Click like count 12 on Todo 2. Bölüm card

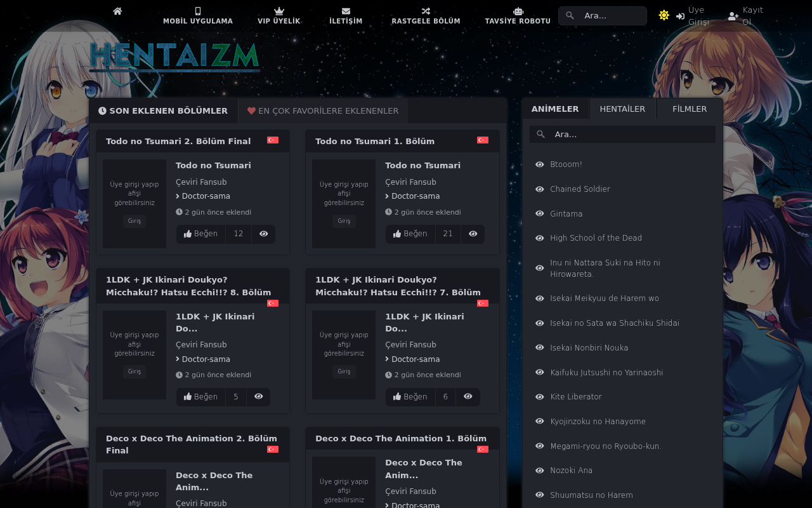pos(239,234)
